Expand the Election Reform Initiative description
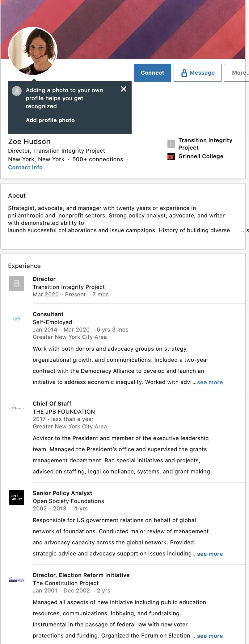This screenshot has height=644, width=249. coord(210,636)
